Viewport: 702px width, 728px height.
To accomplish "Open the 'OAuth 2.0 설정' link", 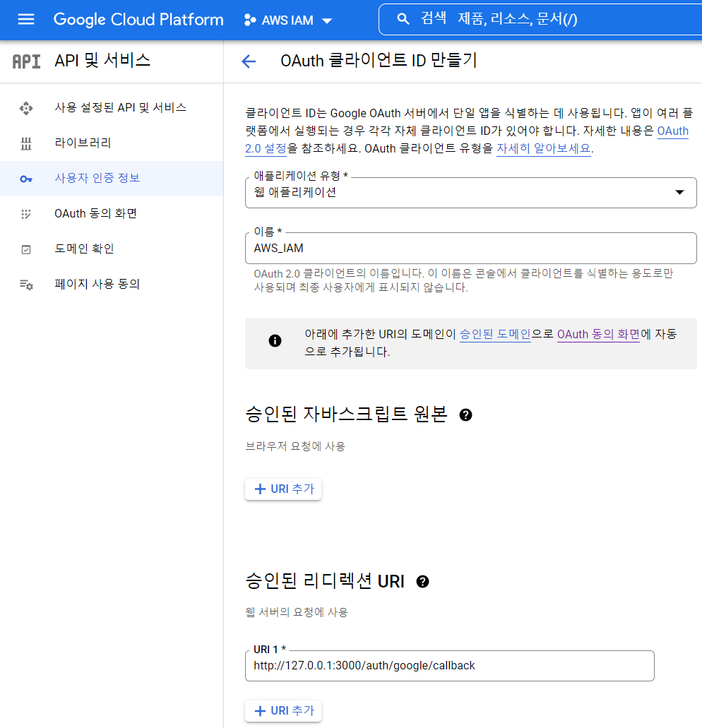I will (x=266, y=148).
